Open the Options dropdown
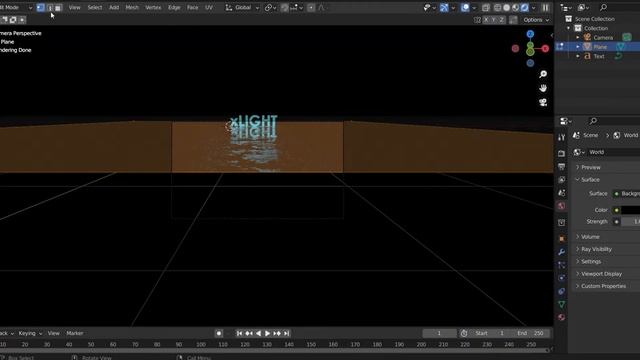 tap(536, 20)
